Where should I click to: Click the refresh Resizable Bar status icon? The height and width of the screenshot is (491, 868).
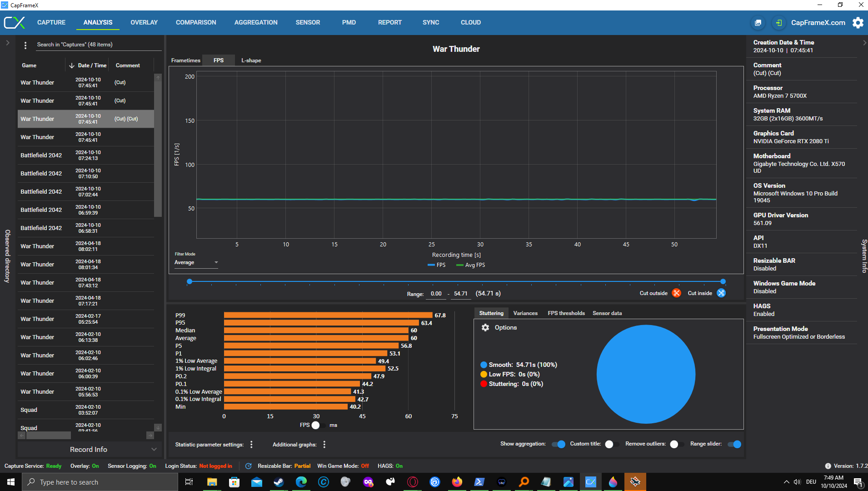point(248,466)
